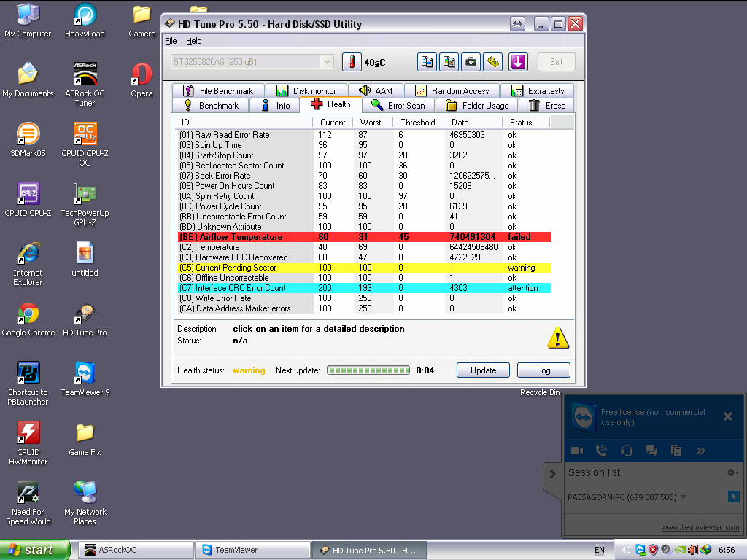Open the www.teamviewer.com link
The height and width of the screenshot is (560, 747).
tap(700, 527)
